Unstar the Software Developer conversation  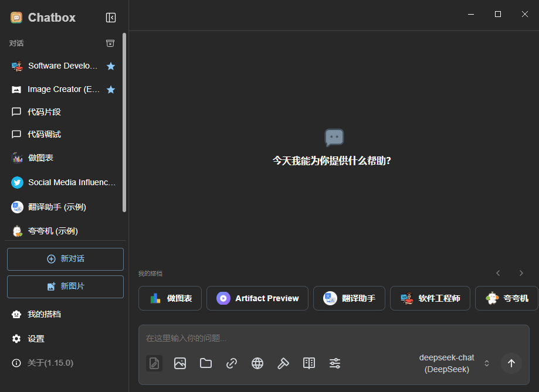click(x=111, y=66)
